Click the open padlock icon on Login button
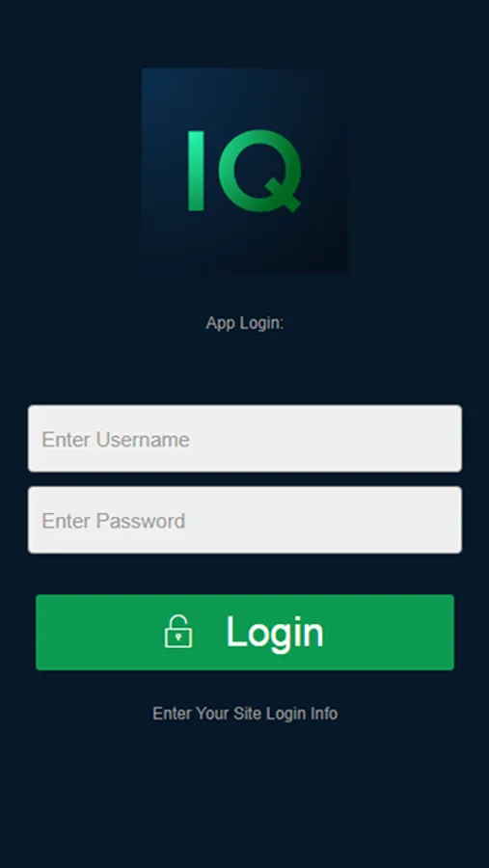Screen dimensions: 489x868 click(x=178, y=632)
